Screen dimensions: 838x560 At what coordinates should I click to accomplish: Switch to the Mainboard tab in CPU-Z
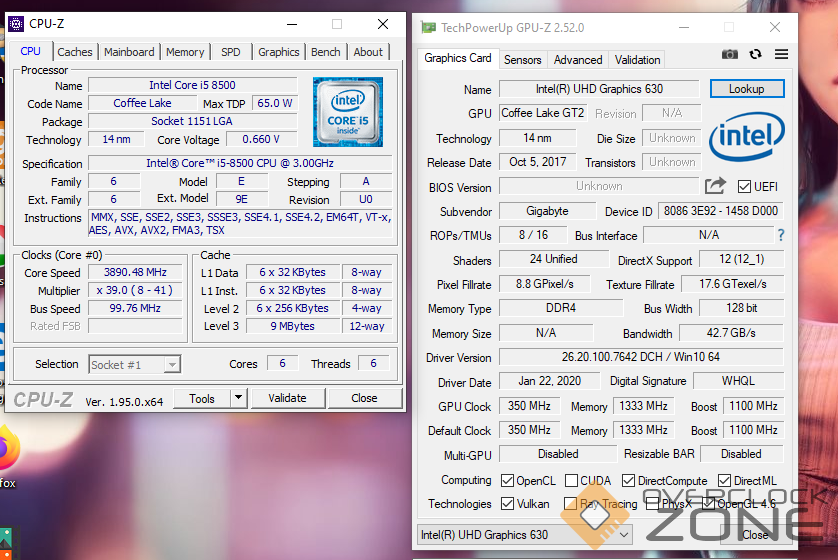pos(129,52)
